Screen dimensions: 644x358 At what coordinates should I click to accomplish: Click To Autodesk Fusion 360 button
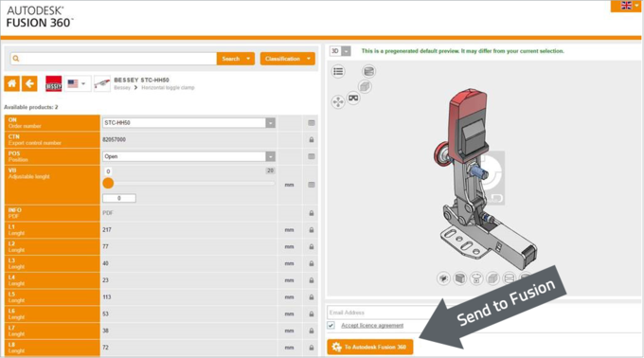(370, 347)
